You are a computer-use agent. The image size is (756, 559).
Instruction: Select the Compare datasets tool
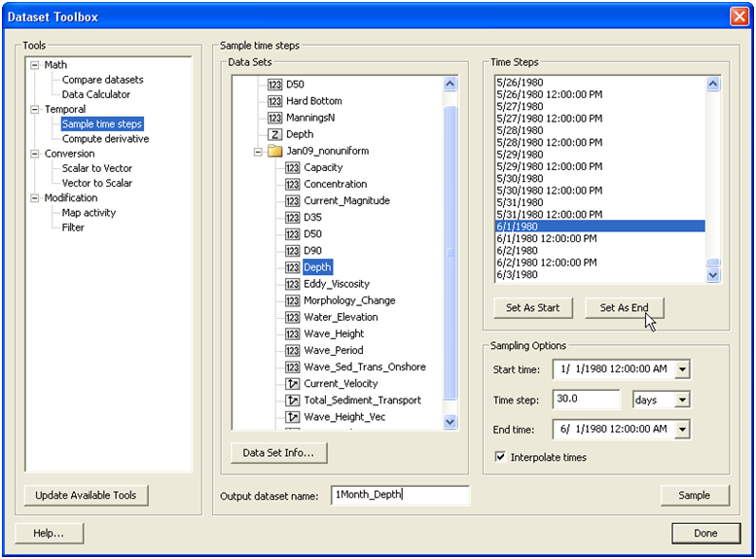pos(103,80)
